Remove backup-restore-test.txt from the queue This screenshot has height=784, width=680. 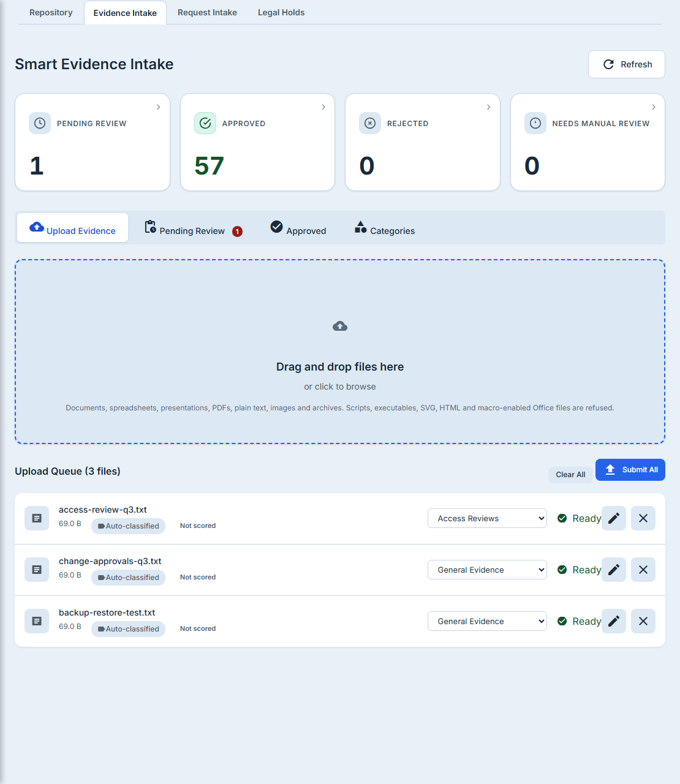643,621
